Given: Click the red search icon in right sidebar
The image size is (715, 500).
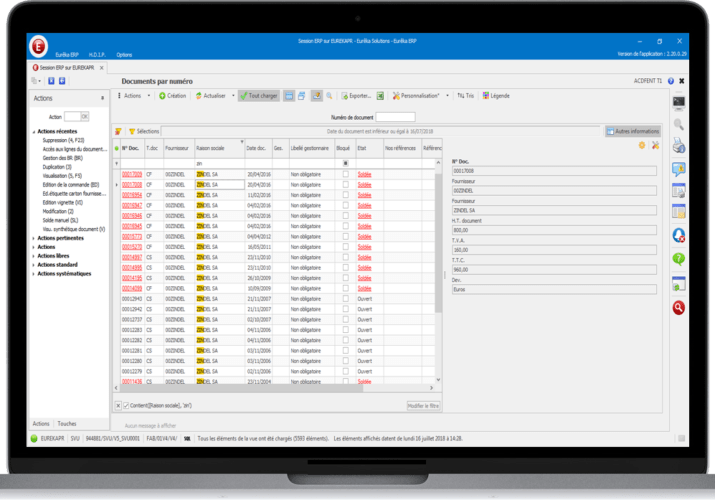Looking at the screenshot, I should pyautogui.click(x=679, y=306).
